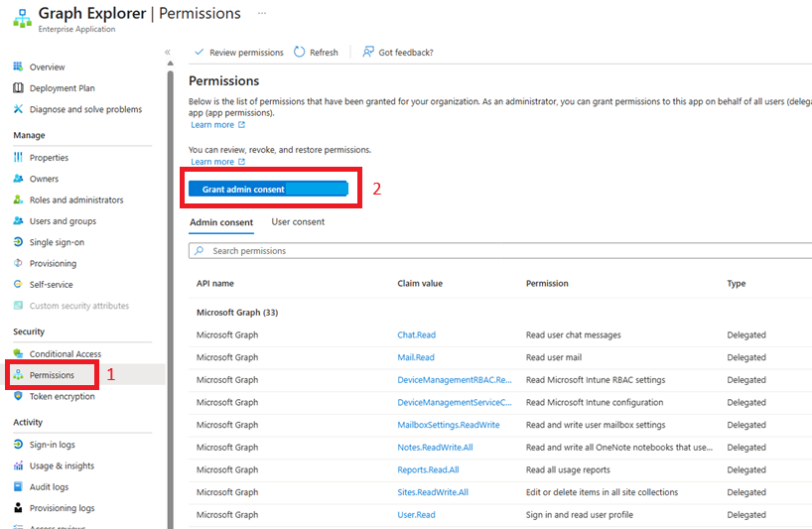The image size is (812, 529).
Task: Click the Self-service icon
Action: pos(18,284)
